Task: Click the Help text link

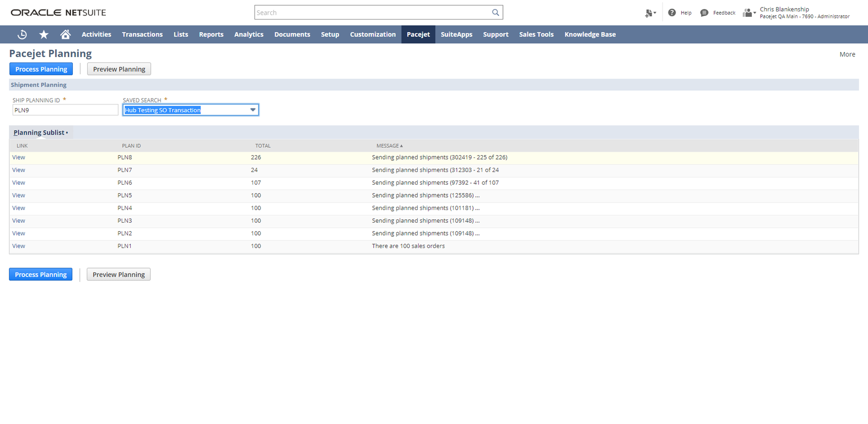Action: pos(686,13)
